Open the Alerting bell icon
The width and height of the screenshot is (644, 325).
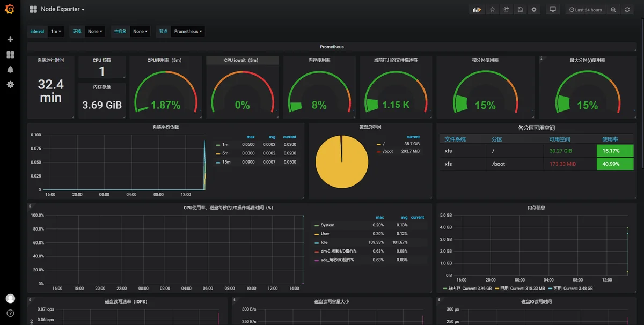(x=10, y=70)
